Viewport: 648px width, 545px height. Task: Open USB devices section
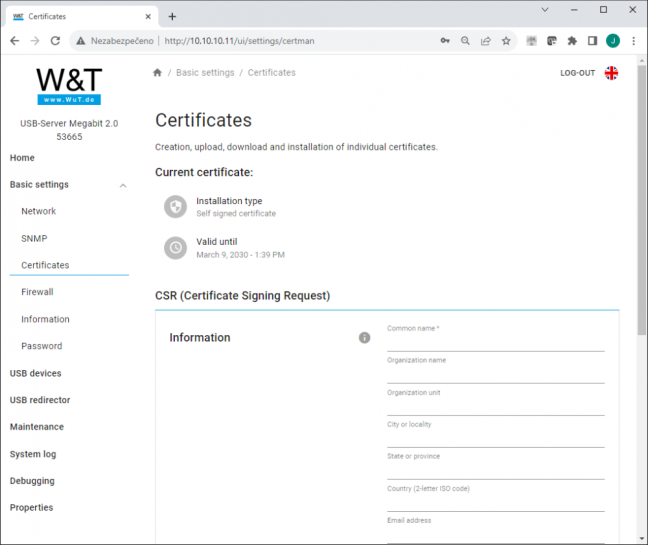tap(36, 373)
